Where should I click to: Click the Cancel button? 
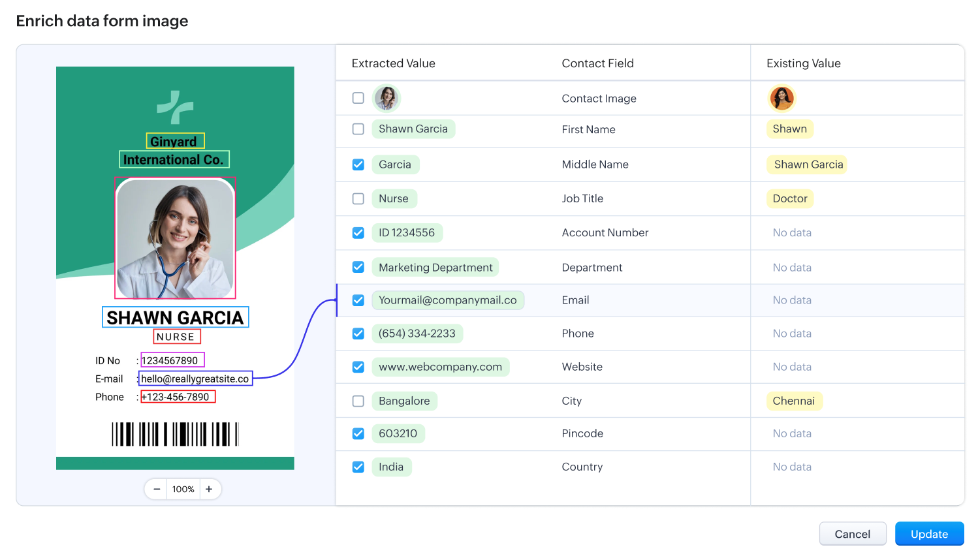852,534
